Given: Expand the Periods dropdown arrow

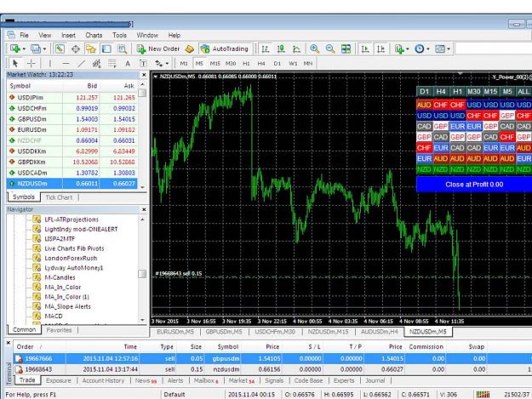Looking at the screenshot, I should click(428, 49).
